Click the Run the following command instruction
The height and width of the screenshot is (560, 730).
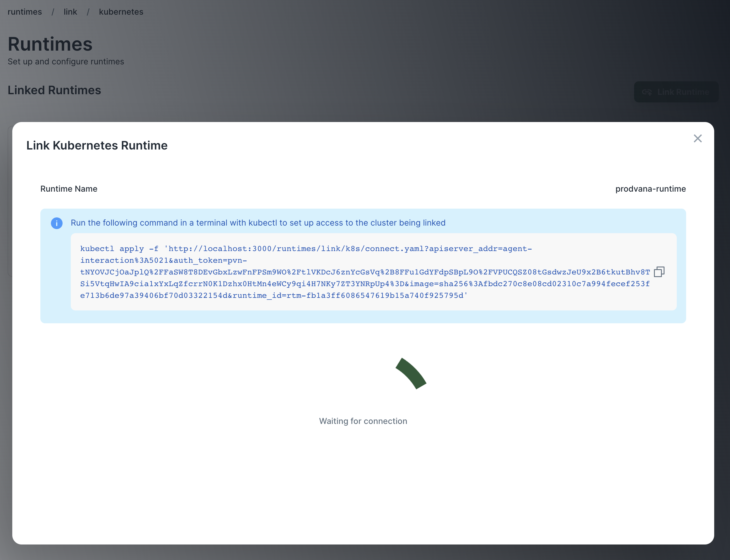(258, 223)
